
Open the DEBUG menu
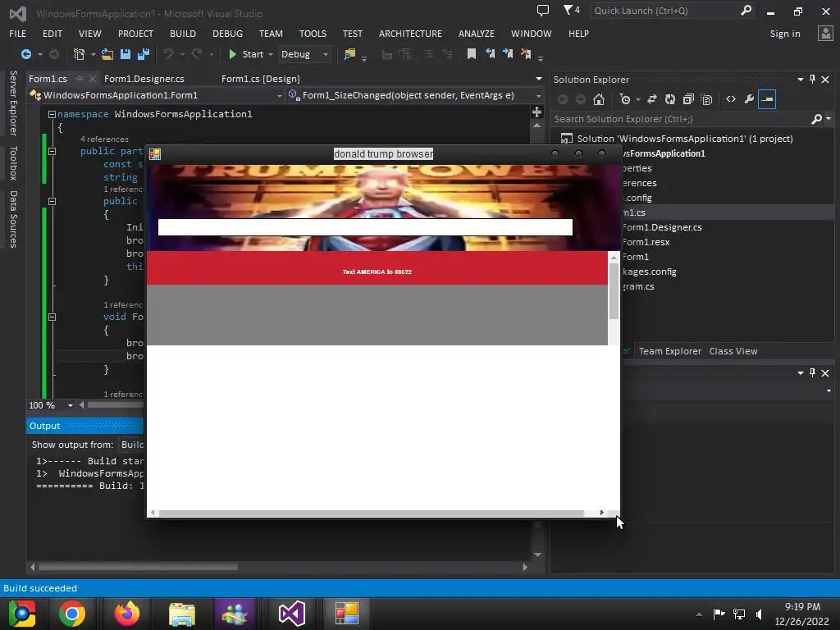tap(227, 34)
